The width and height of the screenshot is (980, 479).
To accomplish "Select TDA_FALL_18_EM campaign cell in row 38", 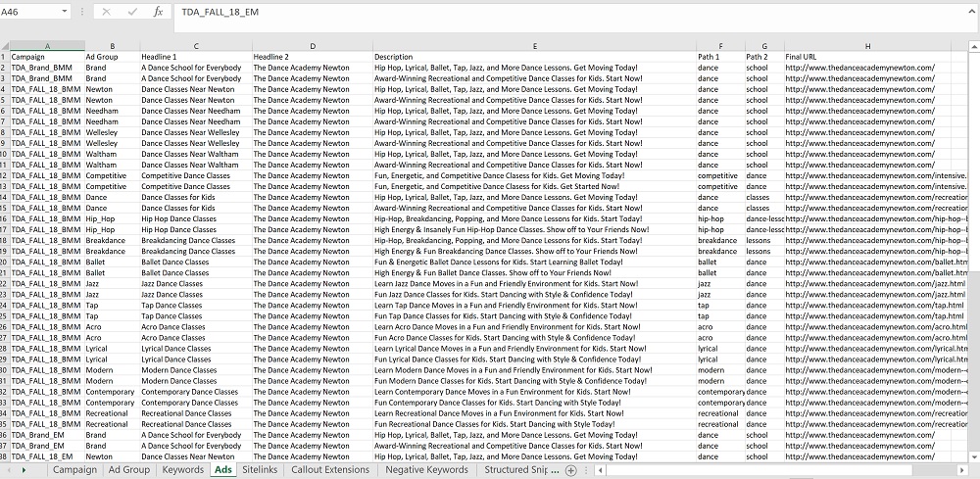I will click(47, 455).
